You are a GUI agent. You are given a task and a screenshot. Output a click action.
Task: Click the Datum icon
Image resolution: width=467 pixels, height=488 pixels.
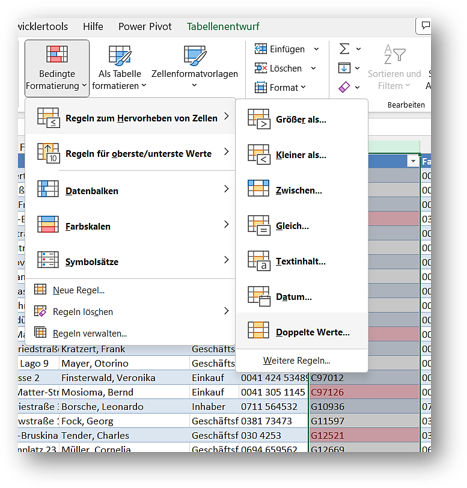tap(259, 296)
